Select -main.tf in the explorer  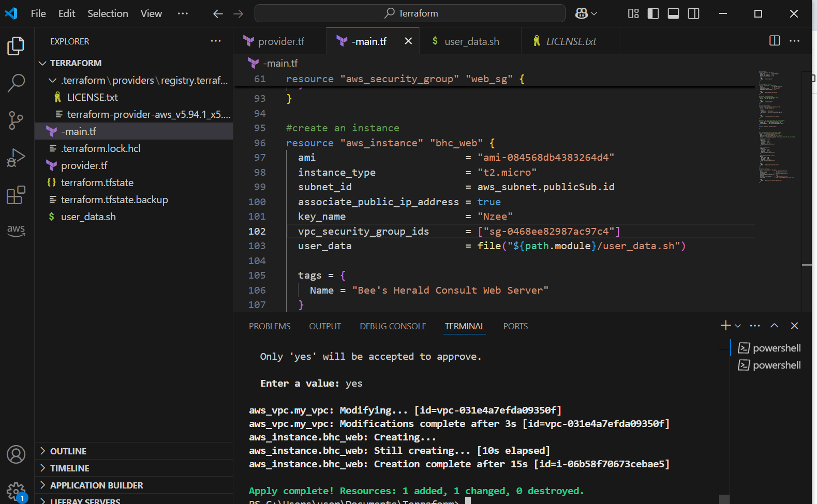[133, 131]
